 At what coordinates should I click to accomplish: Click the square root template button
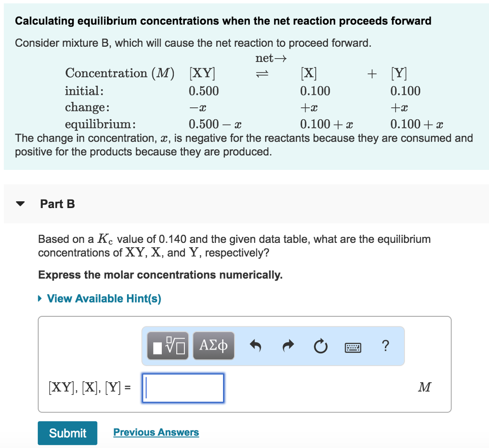click(167, 345)
